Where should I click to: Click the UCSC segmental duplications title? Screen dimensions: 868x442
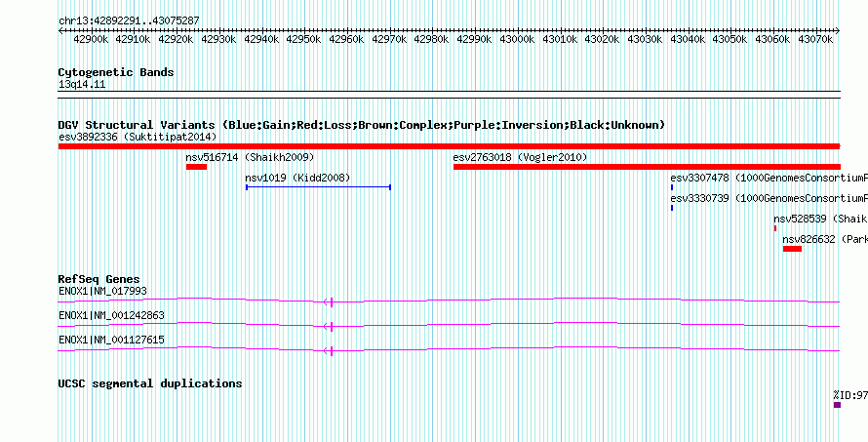point(150,383)
